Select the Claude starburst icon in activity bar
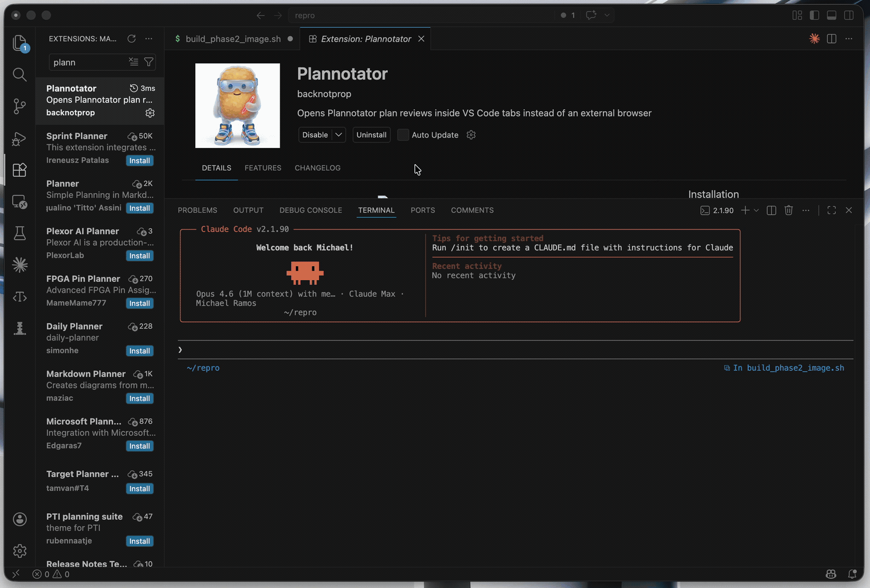This screenshot has width=870, height=588. [19, 264]
